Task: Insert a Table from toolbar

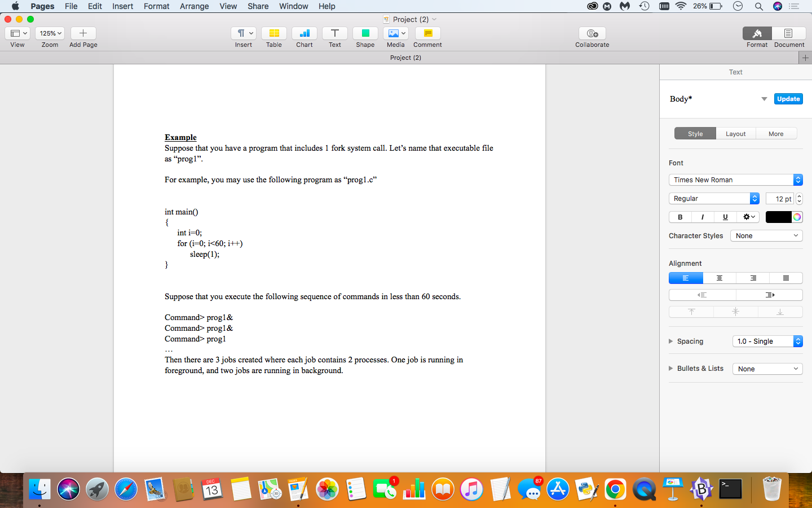Action: [274, 33]
